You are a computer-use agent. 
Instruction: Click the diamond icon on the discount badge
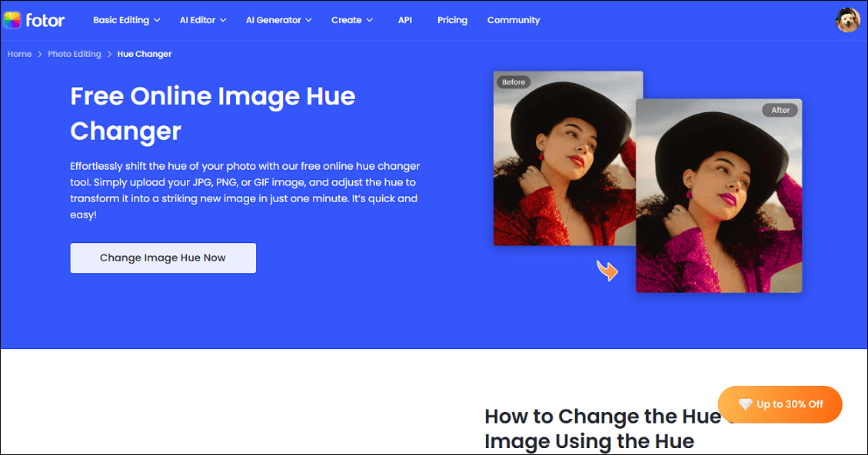(x=744, y=404)
